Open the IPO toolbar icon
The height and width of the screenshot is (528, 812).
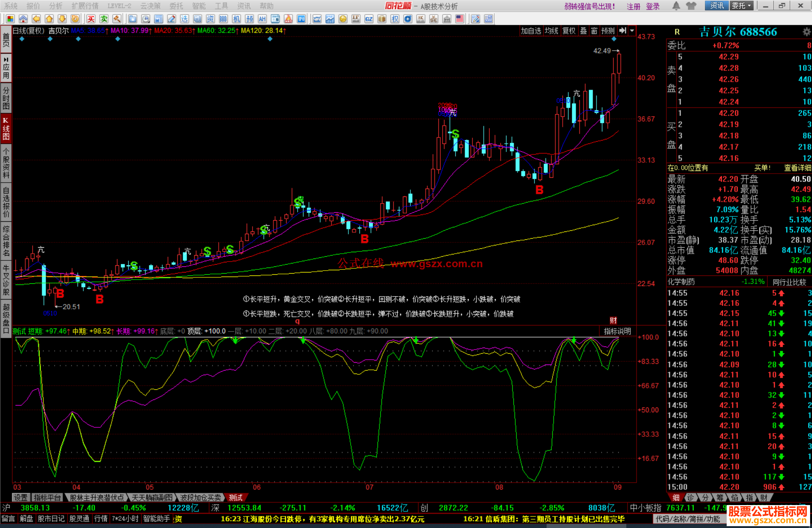301,19
